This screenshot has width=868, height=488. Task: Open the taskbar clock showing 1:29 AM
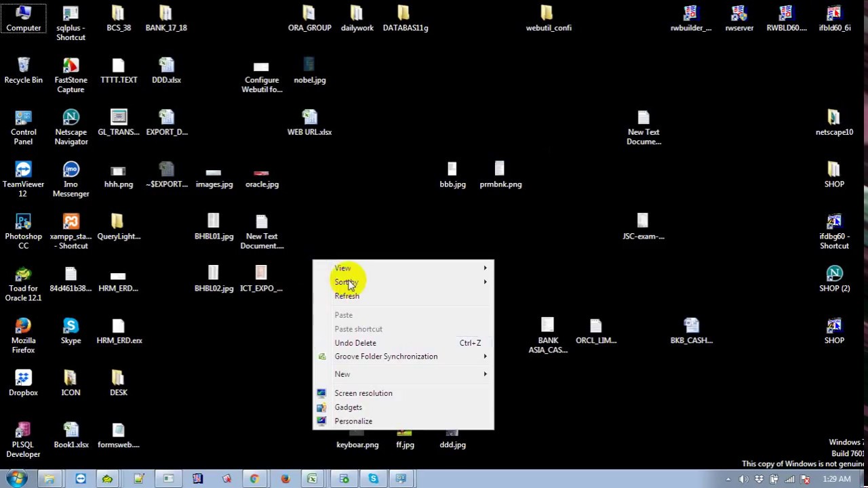pos(836,479)
